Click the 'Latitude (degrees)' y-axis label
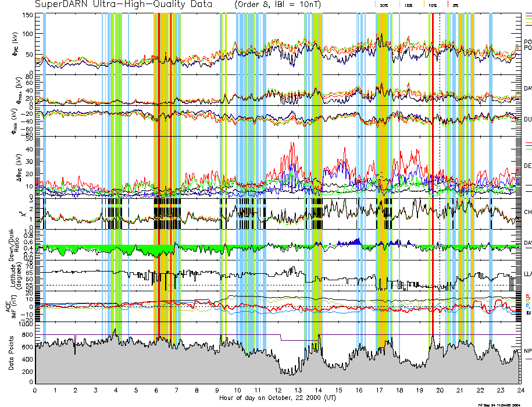This screenshot has height=407, width=532. coord(13,276)
